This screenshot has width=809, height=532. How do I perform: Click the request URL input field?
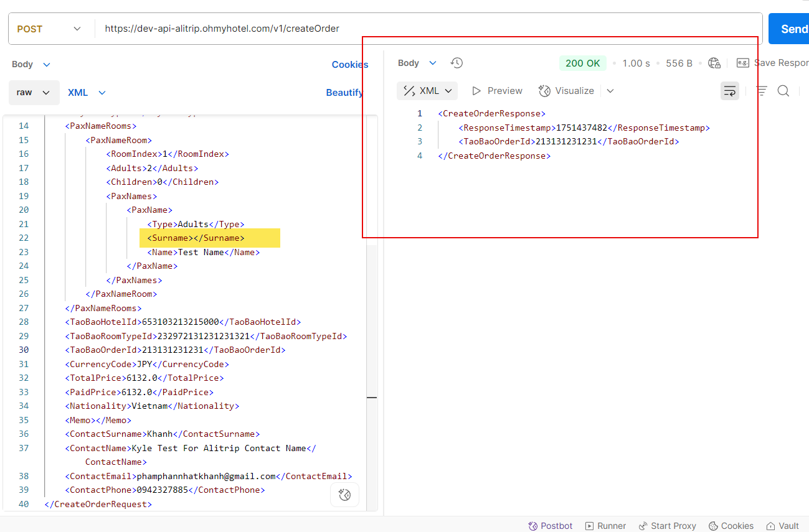click(x=423, y=29)
